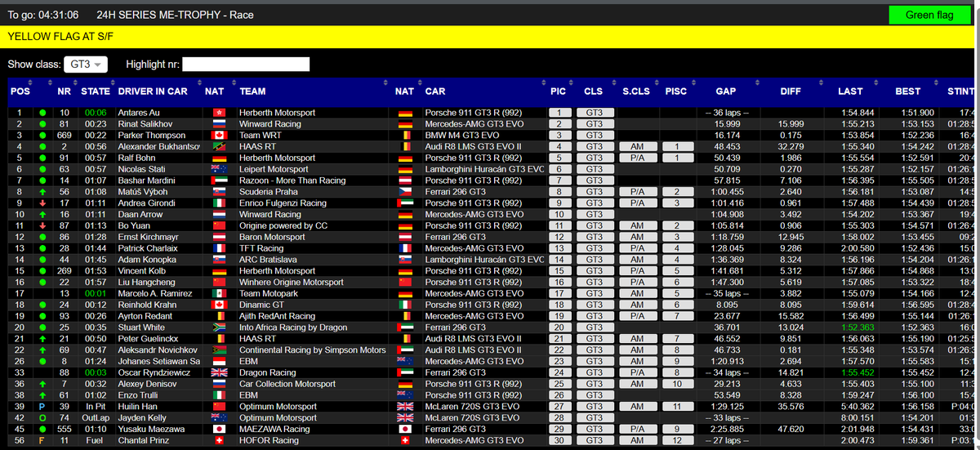The image size is (980, 450).
Task: Sort by the TEAM column header
Action: (x=253, y=91)
